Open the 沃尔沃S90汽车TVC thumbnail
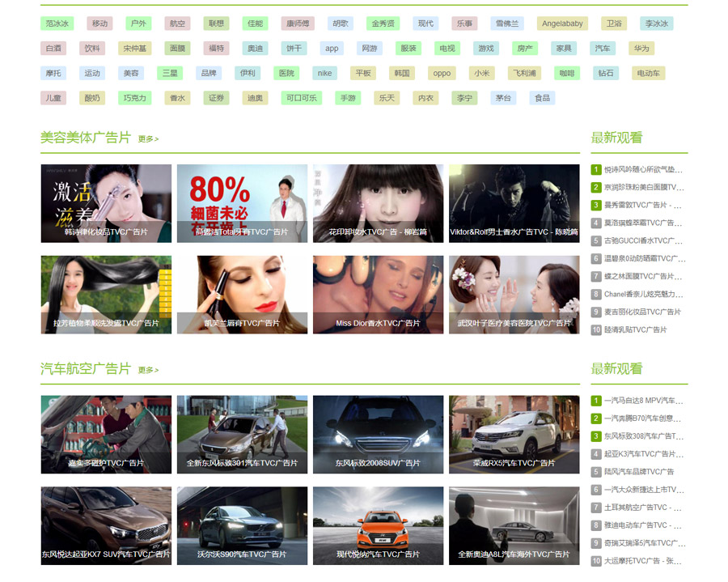The height and width of the screenshot is (582, 728). [242, 526]
